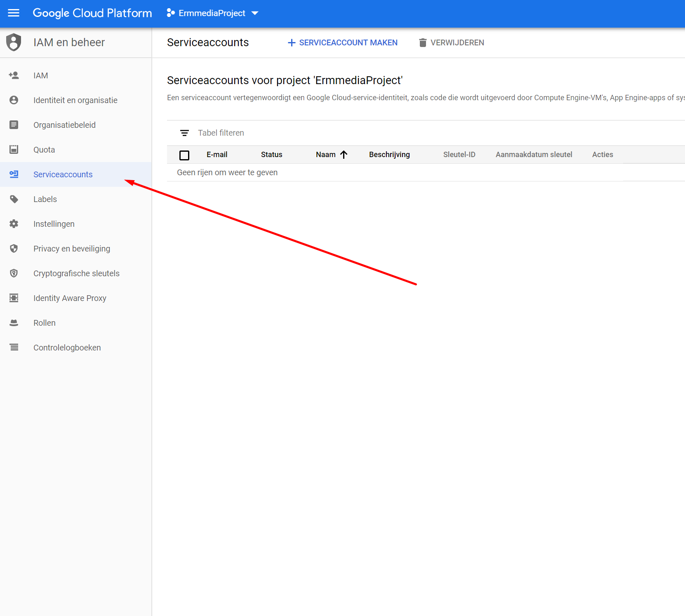This screenshot has height=616, width=685.
Task: Click the Organisatiebeleid document icon
Action: pyautogui.click(x=14, y=125)
